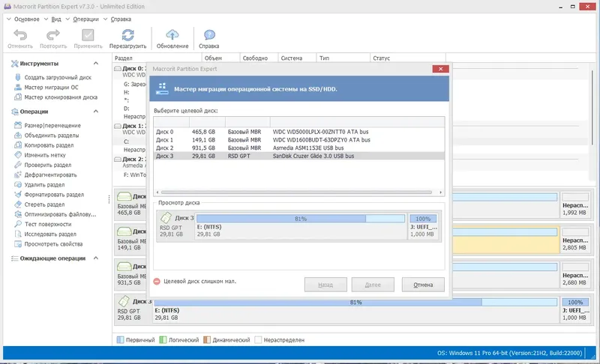Close the migration wizard dialog

pos(440,69)
